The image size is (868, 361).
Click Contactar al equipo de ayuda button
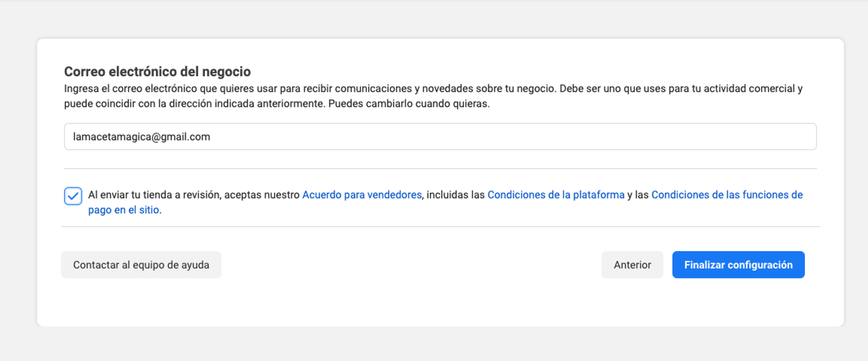pos(141,265)
